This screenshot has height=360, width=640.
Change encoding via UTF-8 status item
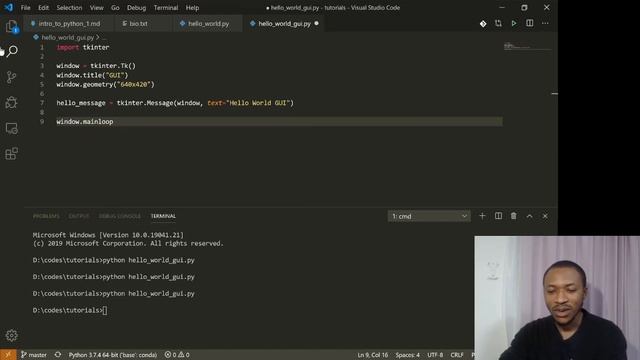click(x=435, y=355)
